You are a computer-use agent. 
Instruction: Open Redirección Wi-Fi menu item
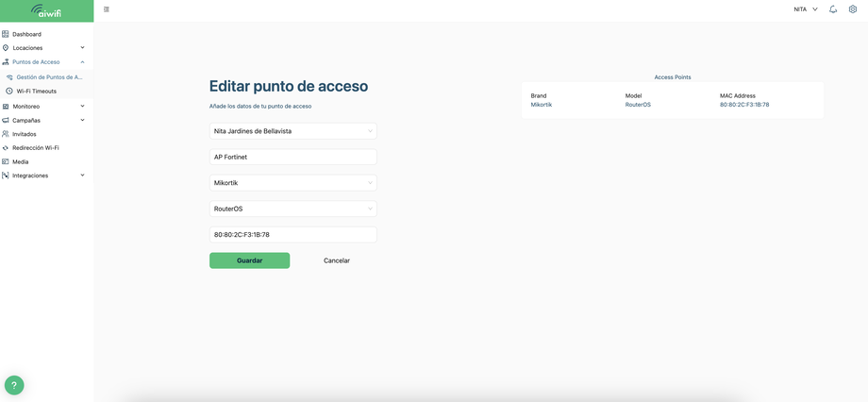click(x=36, y=148)
